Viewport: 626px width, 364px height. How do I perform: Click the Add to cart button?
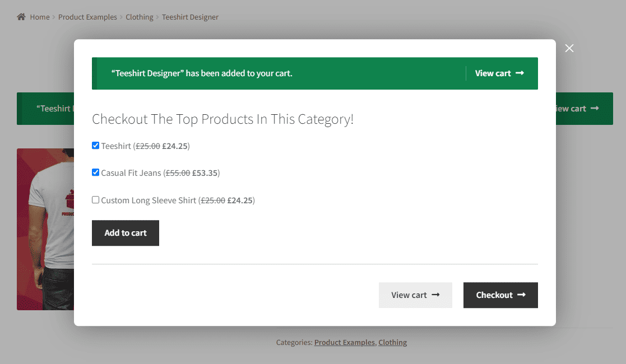point(126,233)
